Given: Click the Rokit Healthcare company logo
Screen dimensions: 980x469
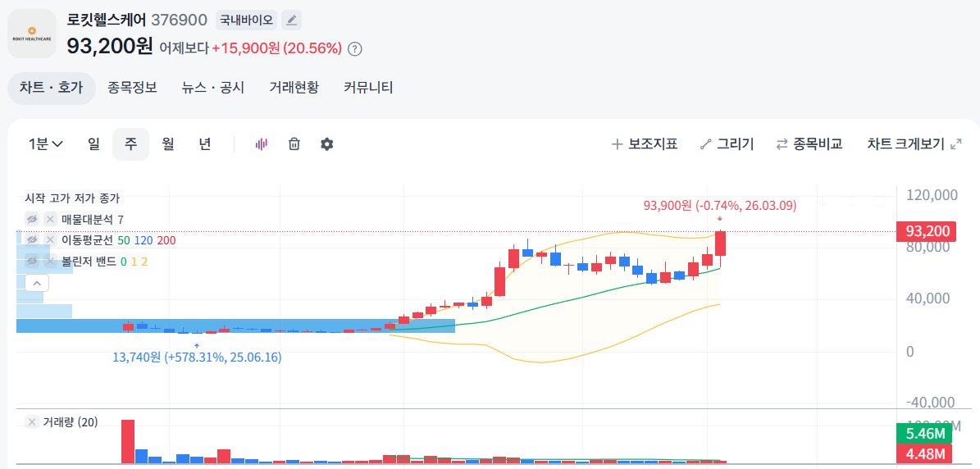Looking at the screenshot, I should pyautogui.click(x=32, y=34).
